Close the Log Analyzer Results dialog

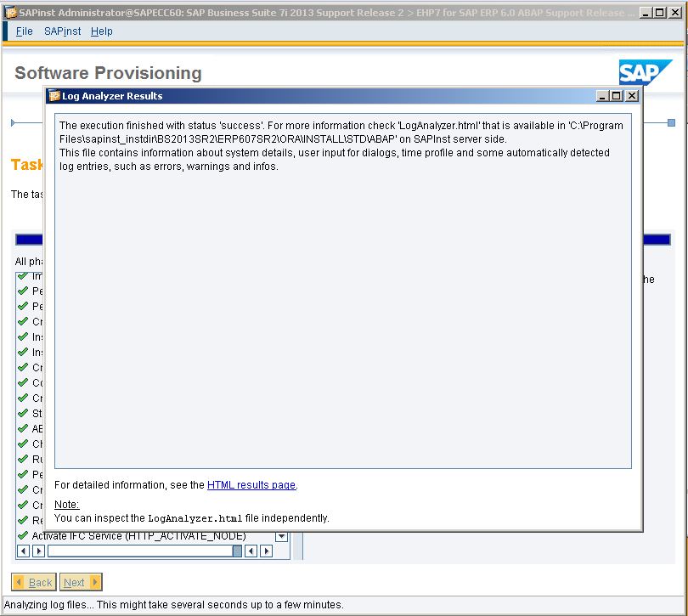[631, 96]
